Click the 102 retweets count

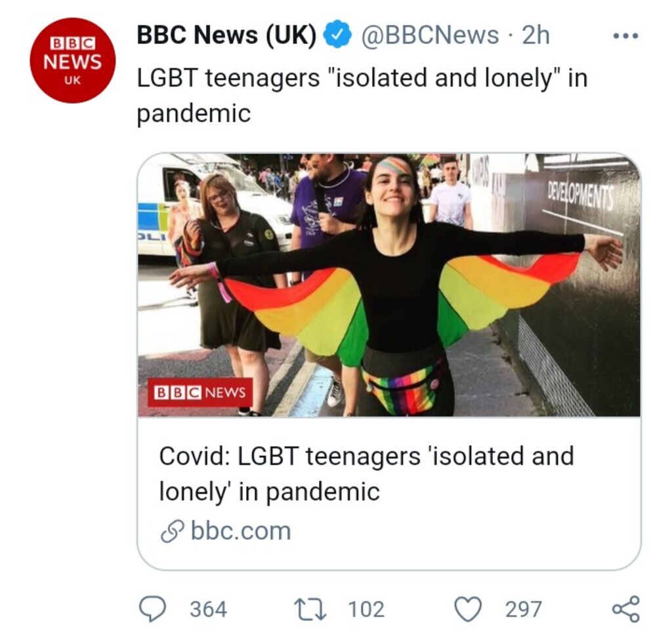[x=366, y=609]
